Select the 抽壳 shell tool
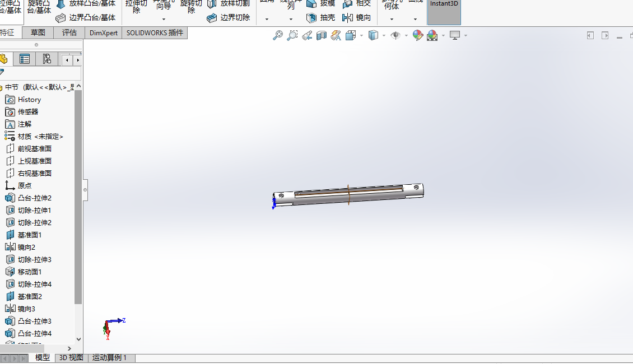633x364 pixels. 321,18
